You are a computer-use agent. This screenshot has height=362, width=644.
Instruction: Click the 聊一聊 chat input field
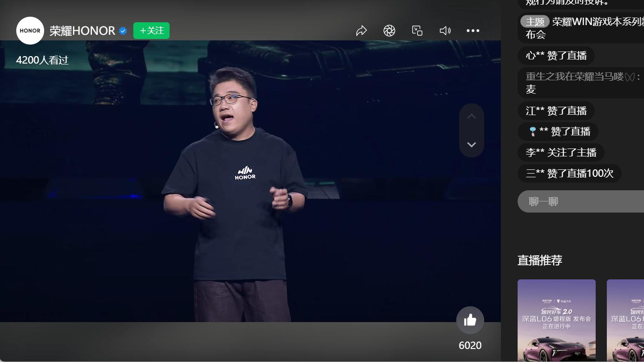581,201
